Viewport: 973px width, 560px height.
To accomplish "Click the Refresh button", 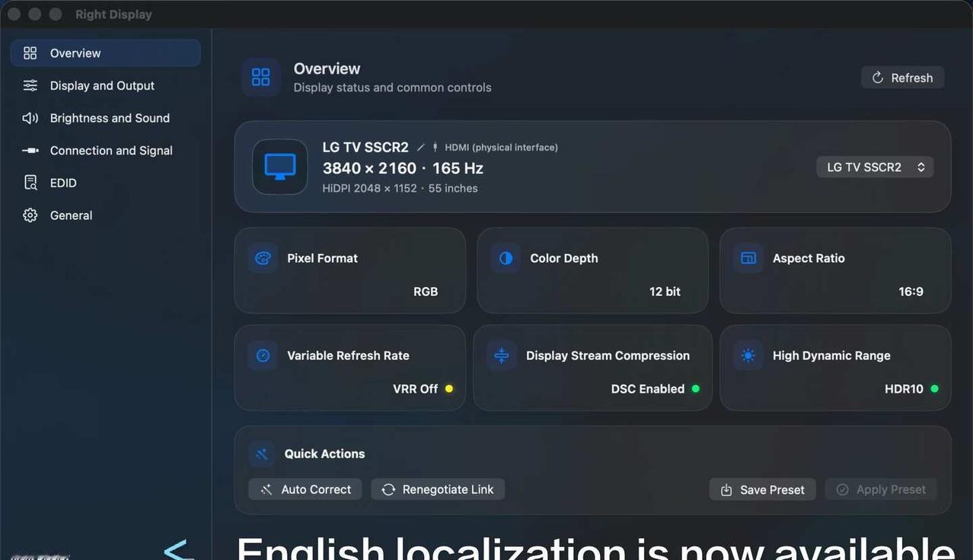I will (x=902, y=78).
